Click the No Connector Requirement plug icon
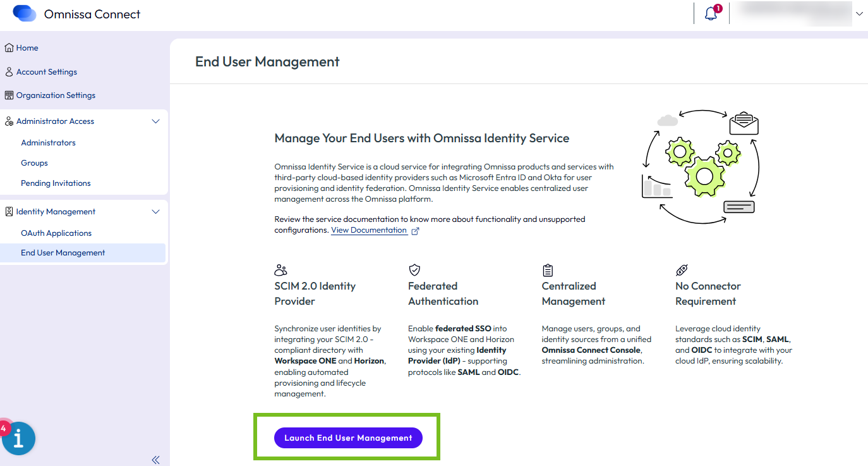 click(682, 270)
